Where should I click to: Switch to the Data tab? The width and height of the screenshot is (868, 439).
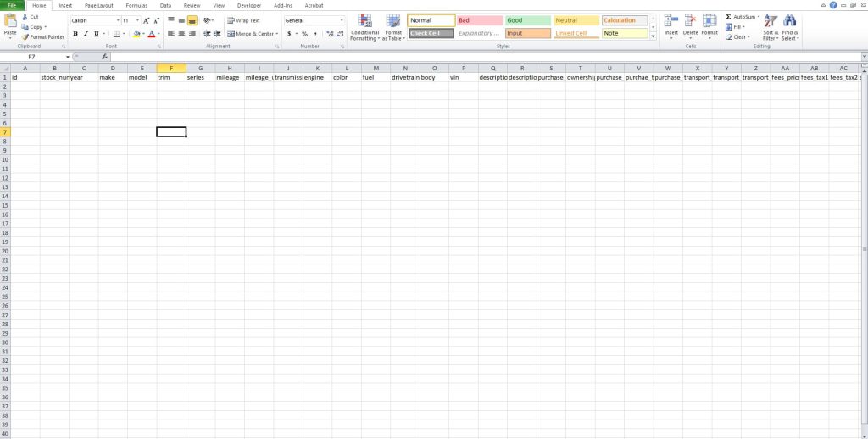tap(165, 6)
